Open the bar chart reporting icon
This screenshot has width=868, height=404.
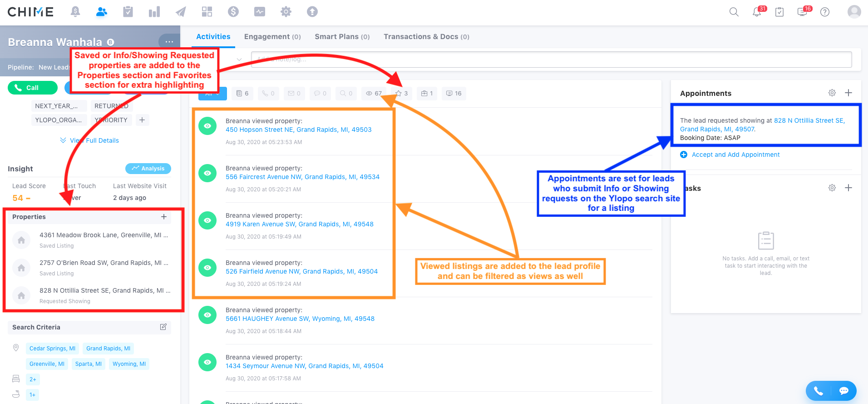[154, 12]
